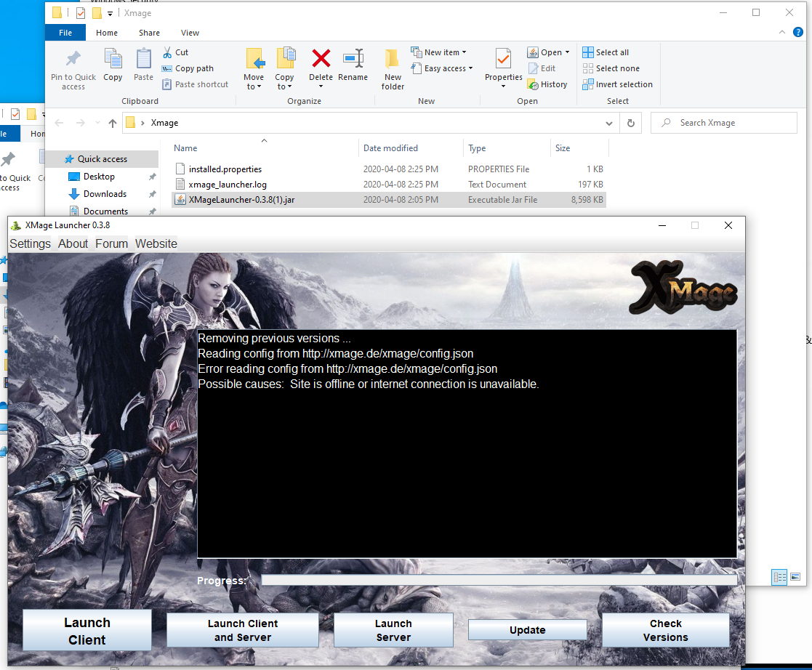Image resolution: width=812 pixels, height=670 pixels.
Task: Switch to the Home ribbon tab
Action: point(107,33)
